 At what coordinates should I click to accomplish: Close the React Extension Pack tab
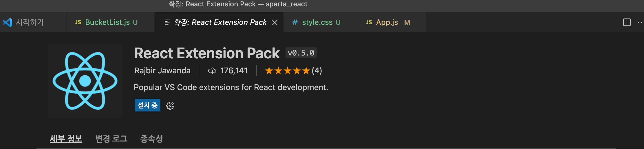click(x=275, y=23)
